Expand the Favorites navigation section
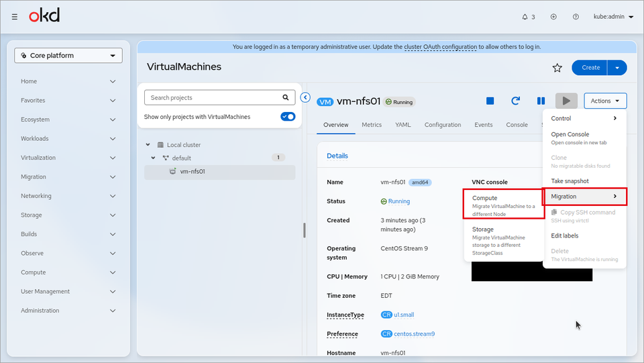This screenshot has width=644, height=363. 68,101
